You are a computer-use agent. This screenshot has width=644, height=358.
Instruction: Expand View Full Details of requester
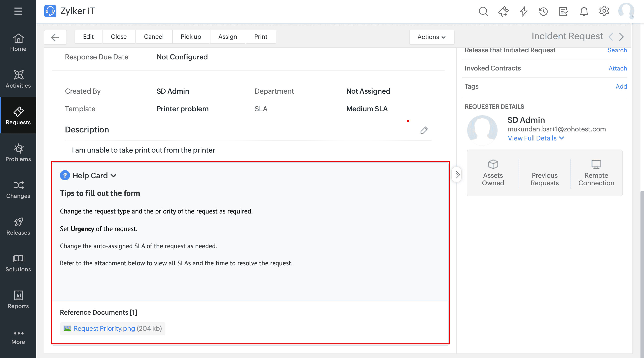tap(536, 138)
